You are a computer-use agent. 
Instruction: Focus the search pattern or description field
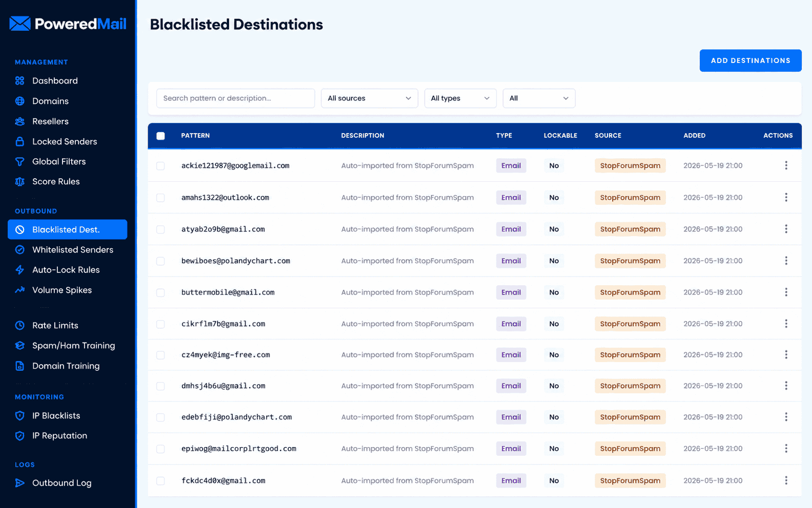[x=236, y=98]
